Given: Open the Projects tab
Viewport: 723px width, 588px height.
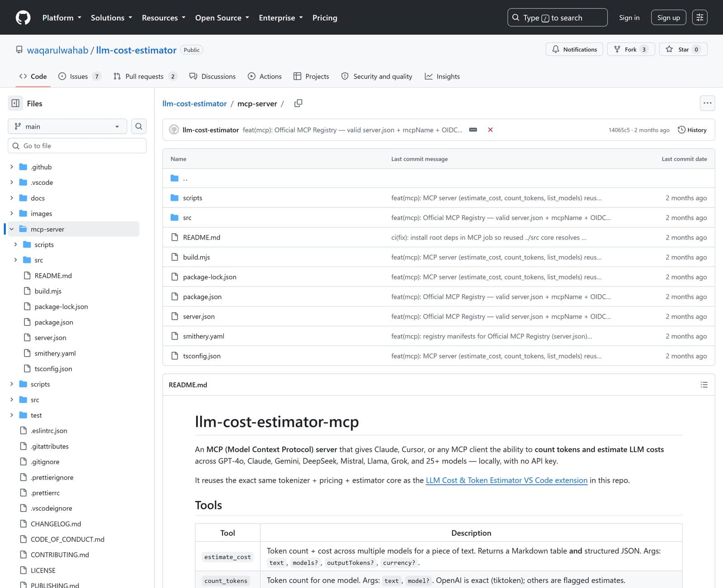Looking at the screenshot, I should [x=311, y=76].
